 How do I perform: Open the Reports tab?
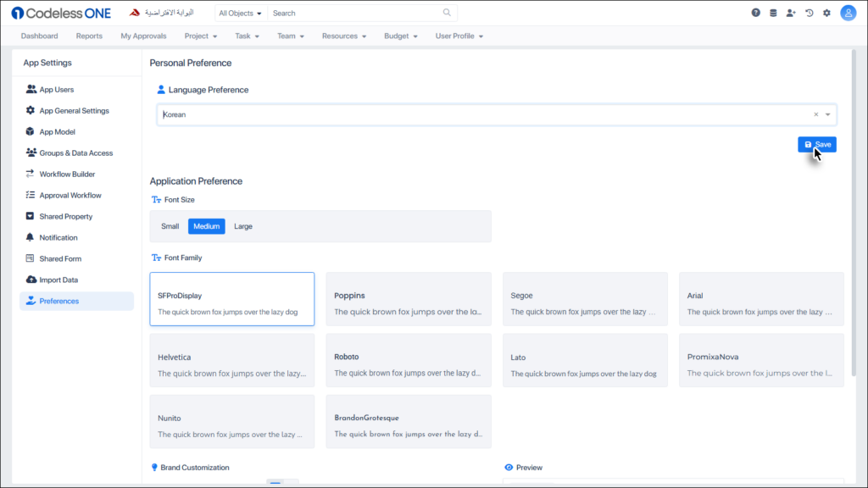(x=89, y=36)
